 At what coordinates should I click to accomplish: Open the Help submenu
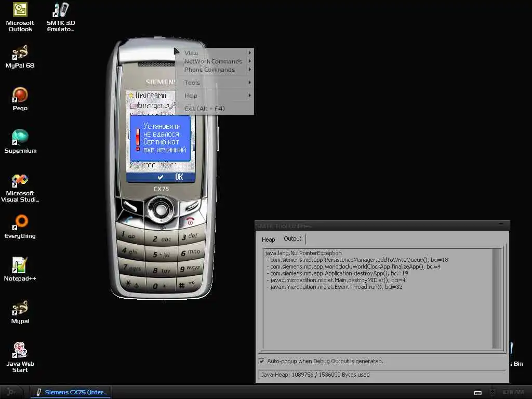click(215, 96)
